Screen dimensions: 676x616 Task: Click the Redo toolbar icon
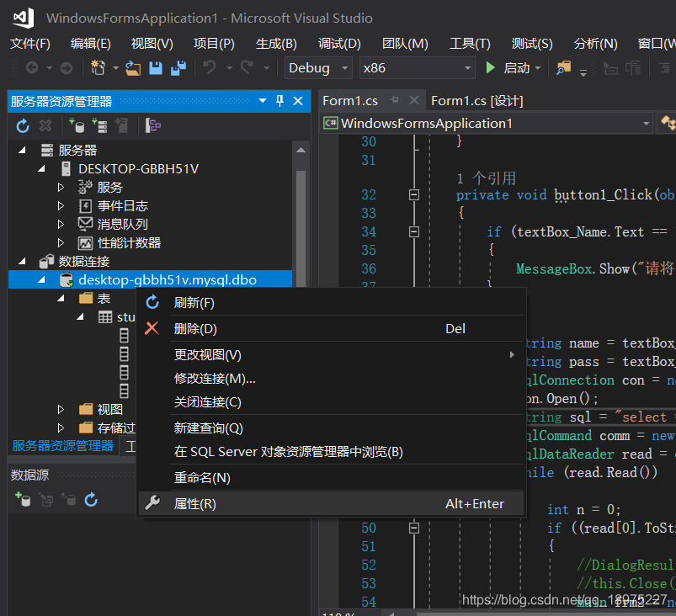coord(247,67)
